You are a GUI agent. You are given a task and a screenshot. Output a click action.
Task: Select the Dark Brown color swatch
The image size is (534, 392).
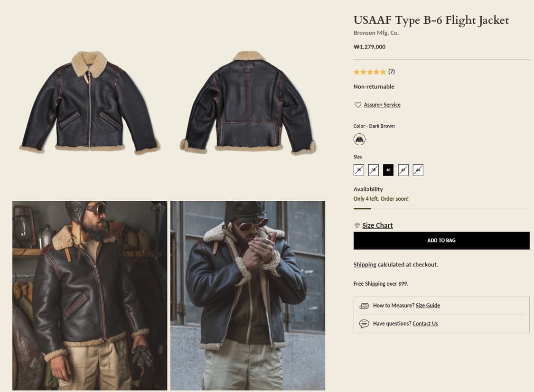[x=359, y=139]
